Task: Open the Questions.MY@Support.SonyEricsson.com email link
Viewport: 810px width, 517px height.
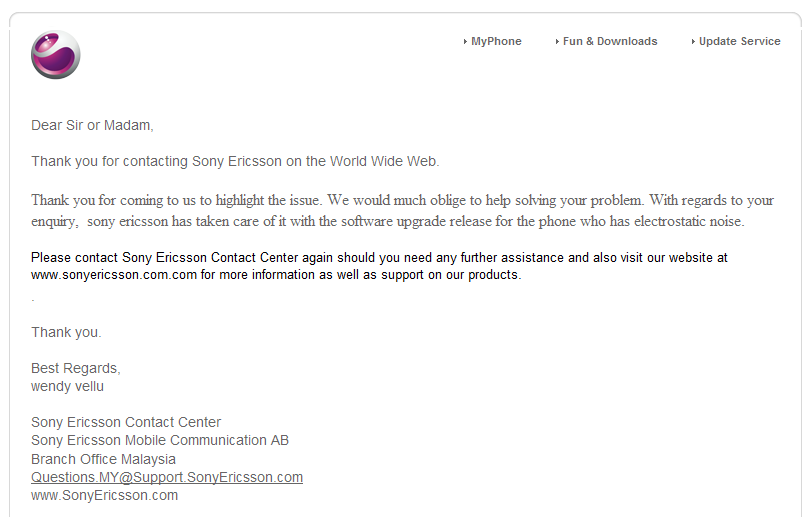Action: [167, 477]
